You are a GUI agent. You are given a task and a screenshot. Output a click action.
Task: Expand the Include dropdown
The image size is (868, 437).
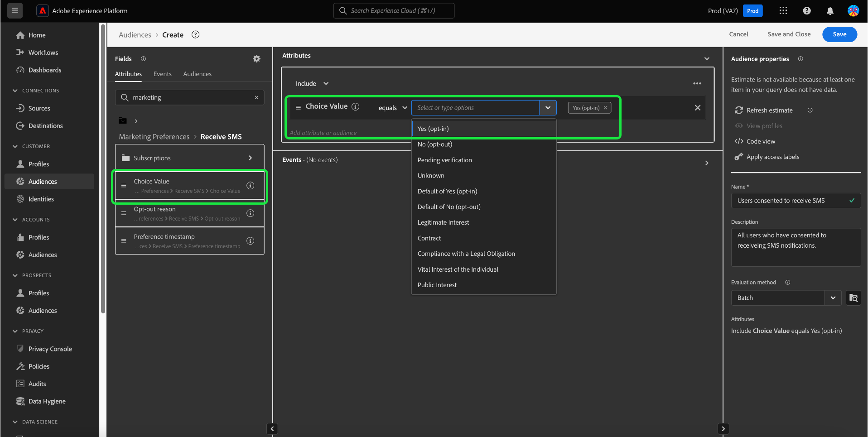[x=326, y=84]
